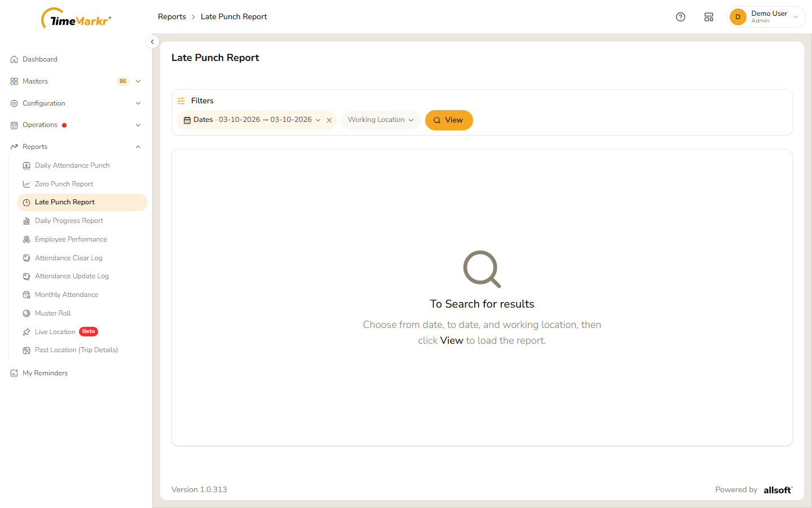Click the My Reminders icon
The image size is (812, 508).
coord(14,373)
